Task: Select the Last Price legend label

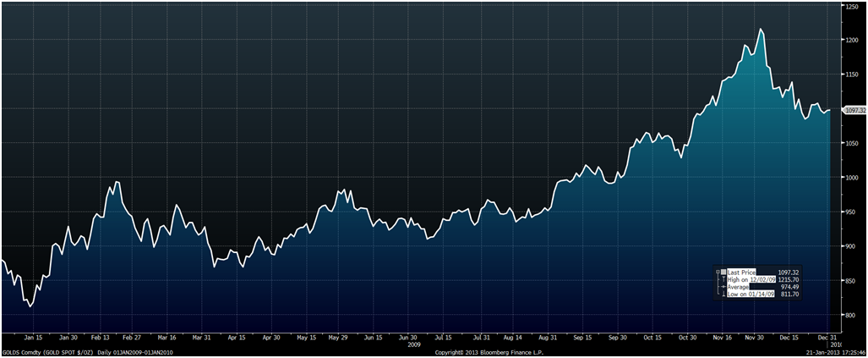Action: click(743, 271)
